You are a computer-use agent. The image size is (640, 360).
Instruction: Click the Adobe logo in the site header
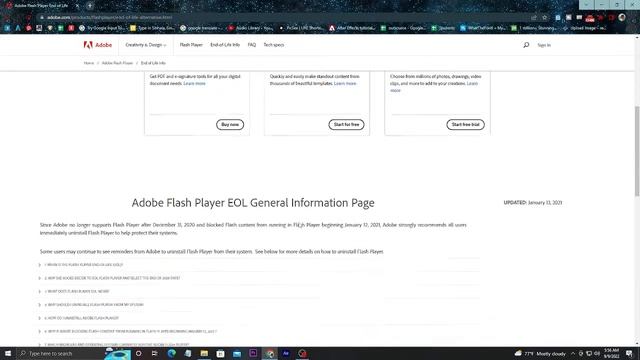point(98,45)
